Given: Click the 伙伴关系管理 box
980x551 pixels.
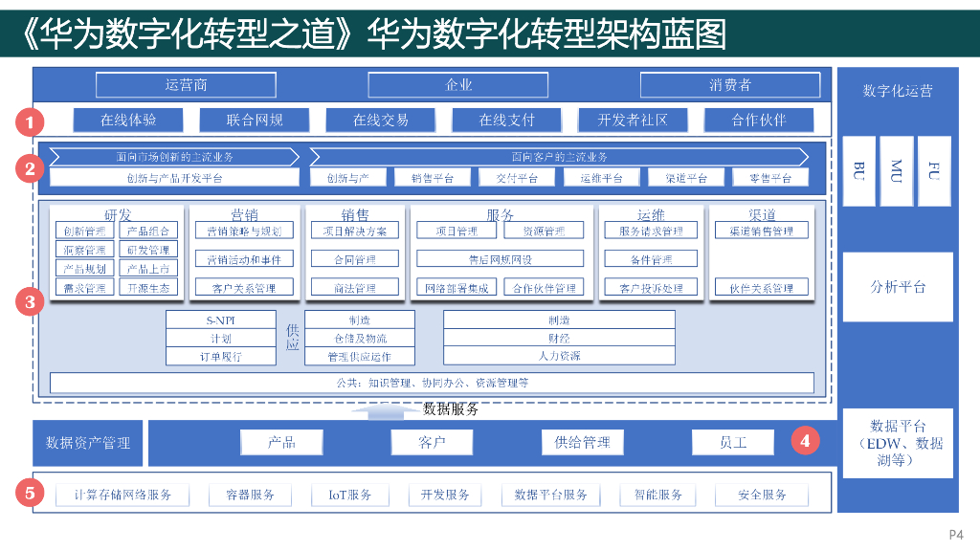Looking at the screenshot, I should pyautogui.click(x=761, y=288).
